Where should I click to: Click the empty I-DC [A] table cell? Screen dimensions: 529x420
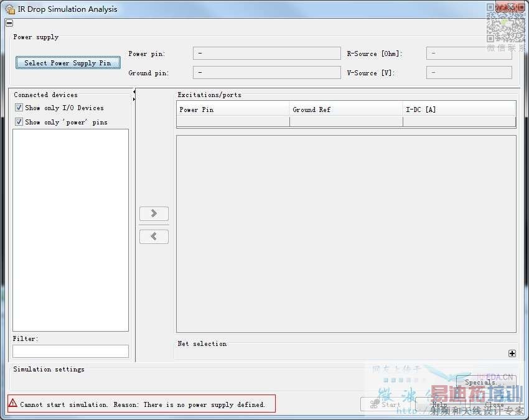459,122
